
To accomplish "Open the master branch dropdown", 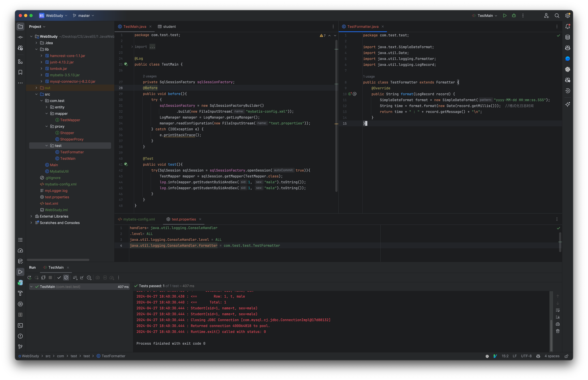I will point(83,15).
